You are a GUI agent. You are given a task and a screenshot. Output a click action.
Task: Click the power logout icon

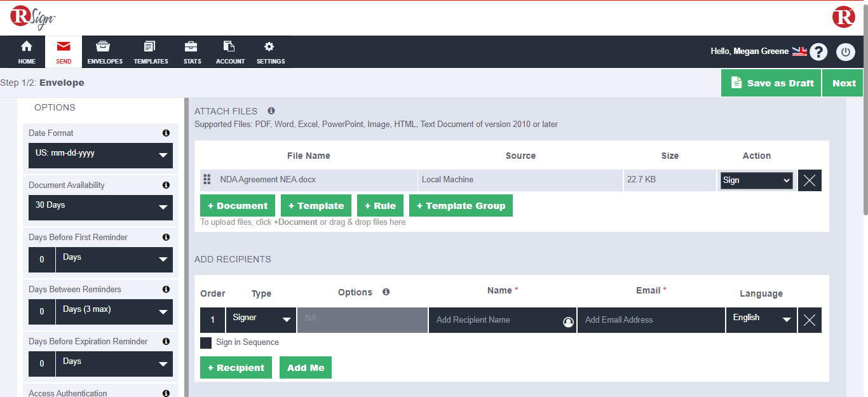click(x=845, y=52)
